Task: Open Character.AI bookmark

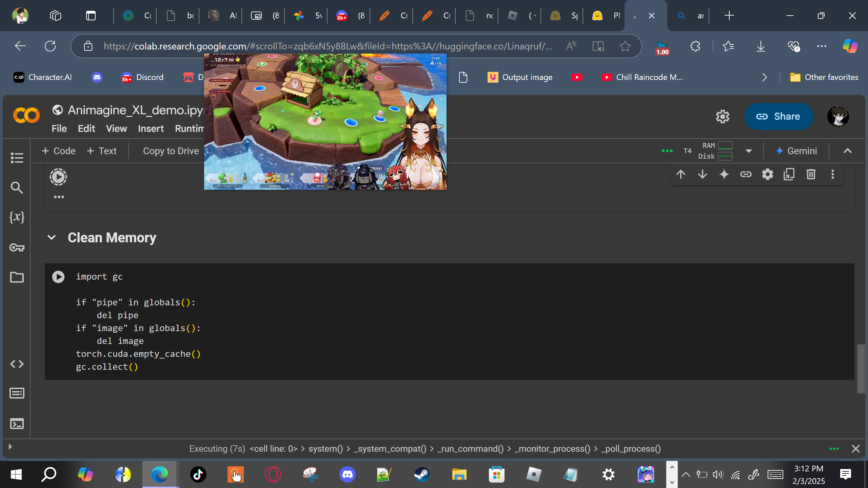Action: point(43,77)
